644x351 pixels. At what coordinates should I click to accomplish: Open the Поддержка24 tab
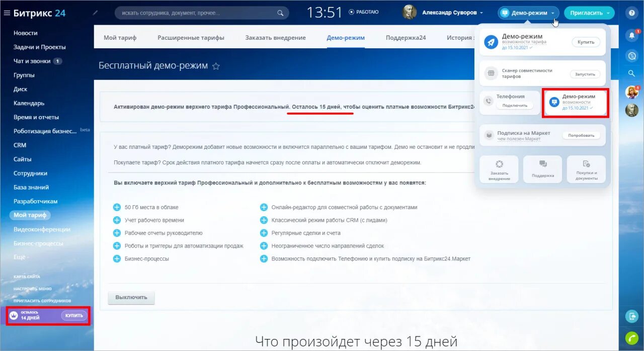(x=406, y=38)
